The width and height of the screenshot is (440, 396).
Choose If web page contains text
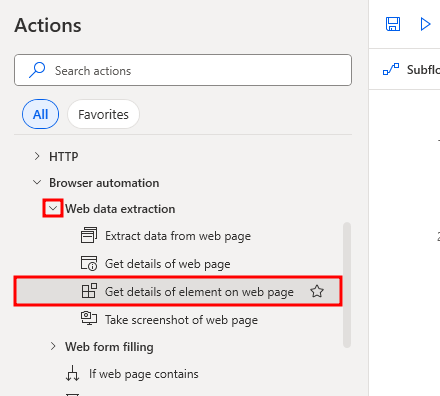144,374
